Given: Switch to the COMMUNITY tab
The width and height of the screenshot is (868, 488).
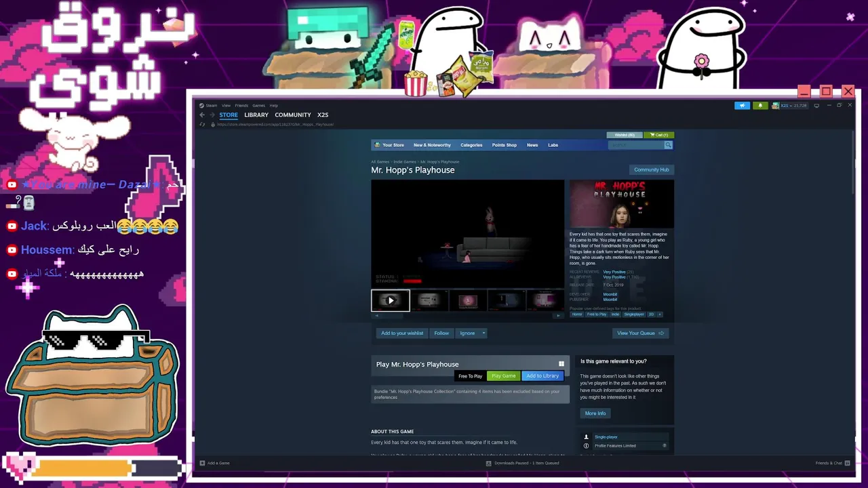Looking at the screenshot, I should tap(293, 115).
